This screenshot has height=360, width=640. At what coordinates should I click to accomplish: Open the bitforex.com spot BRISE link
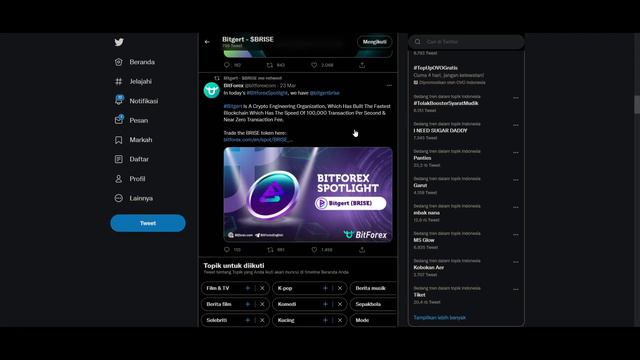coord(258,140)
